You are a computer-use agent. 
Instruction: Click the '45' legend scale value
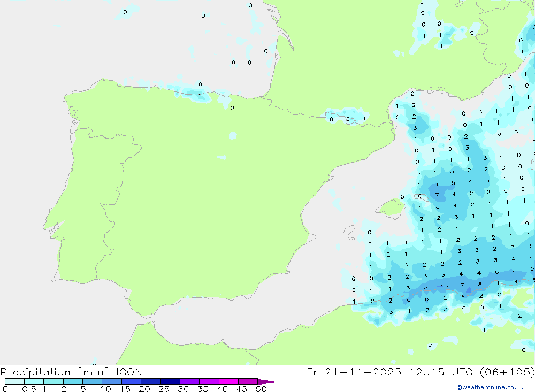click(242, 389)
